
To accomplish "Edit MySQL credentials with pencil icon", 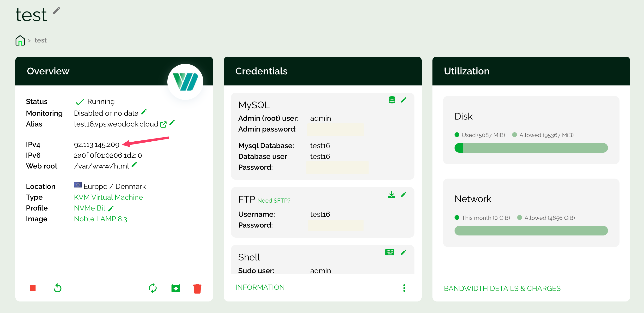I will coord(403,100).
